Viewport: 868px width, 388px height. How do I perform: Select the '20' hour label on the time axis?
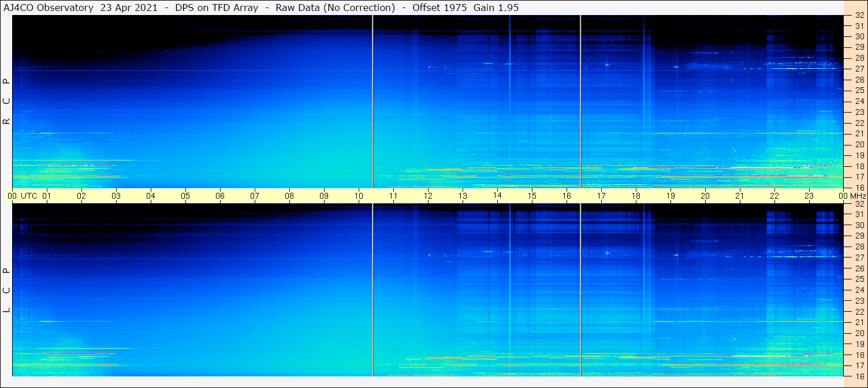pyautogui.click(x=705, y=196)
